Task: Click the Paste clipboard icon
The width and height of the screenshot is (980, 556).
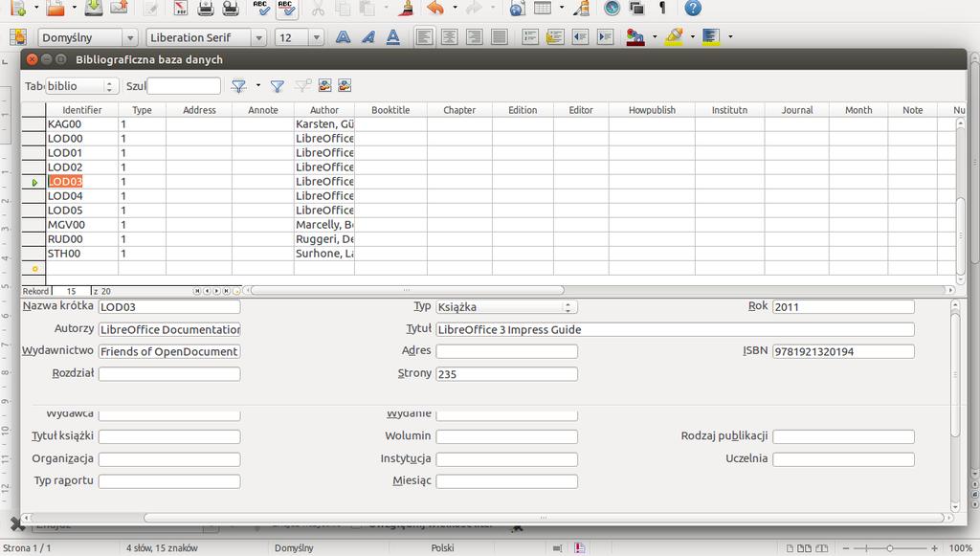Action: pyautogui.click(x=367, y=8)
